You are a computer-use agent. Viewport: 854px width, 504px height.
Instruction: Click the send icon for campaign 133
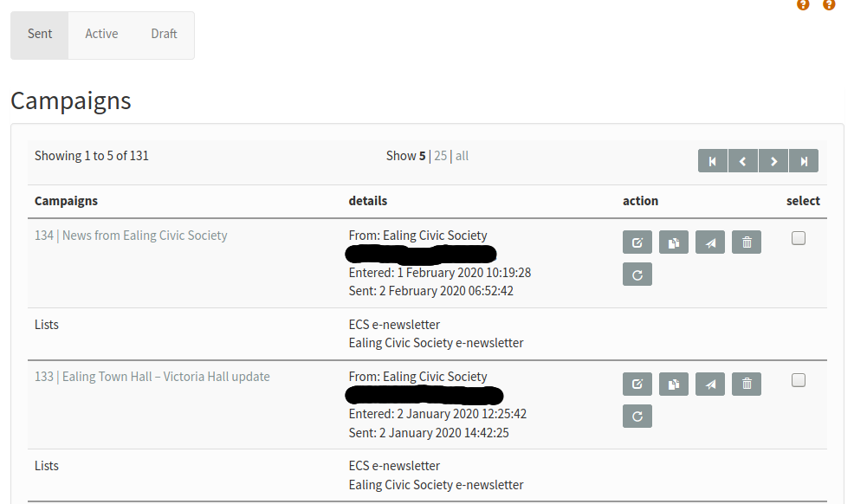click(x=710, y=384)
